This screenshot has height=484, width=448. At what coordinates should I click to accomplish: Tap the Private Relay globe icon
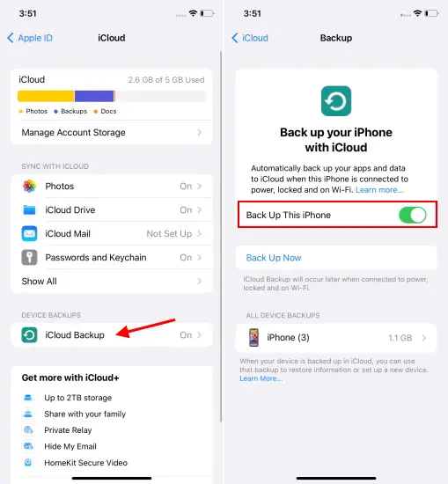click(28, 430)
